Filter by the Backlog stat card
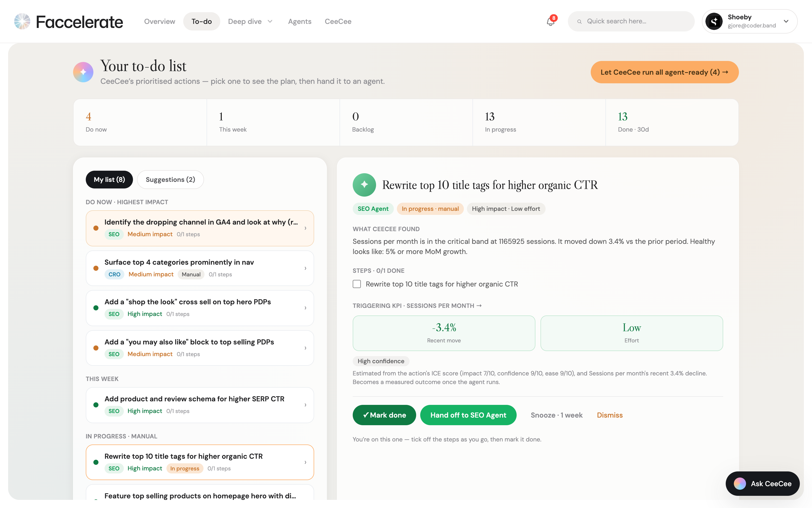 pyautogui.click(x=406, y=122)
